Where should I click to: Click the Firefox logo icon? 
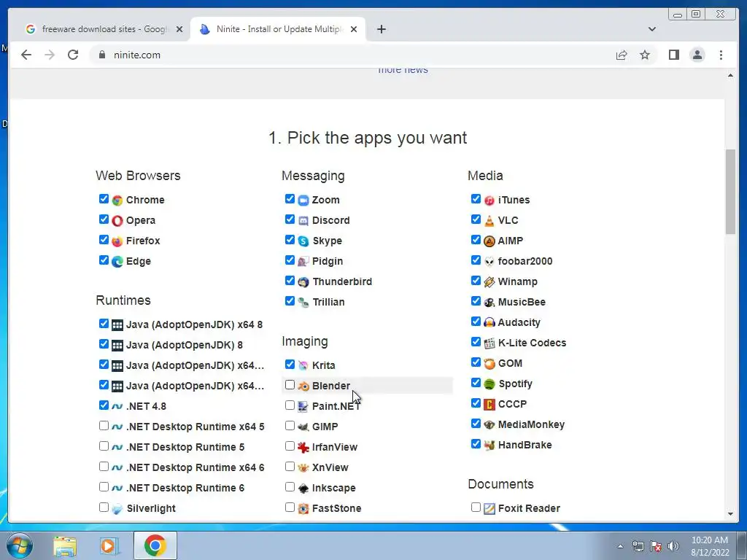[117, 241]
